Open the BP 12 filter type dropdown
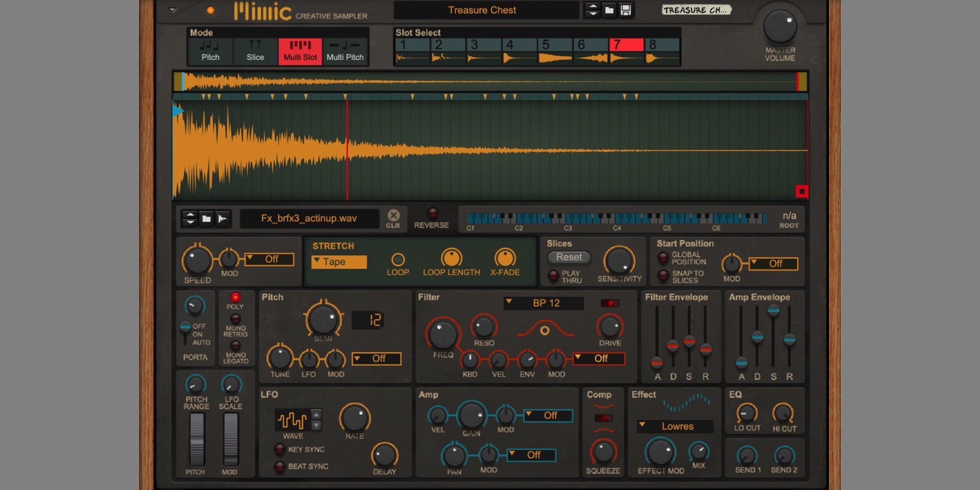 point(543,303)
